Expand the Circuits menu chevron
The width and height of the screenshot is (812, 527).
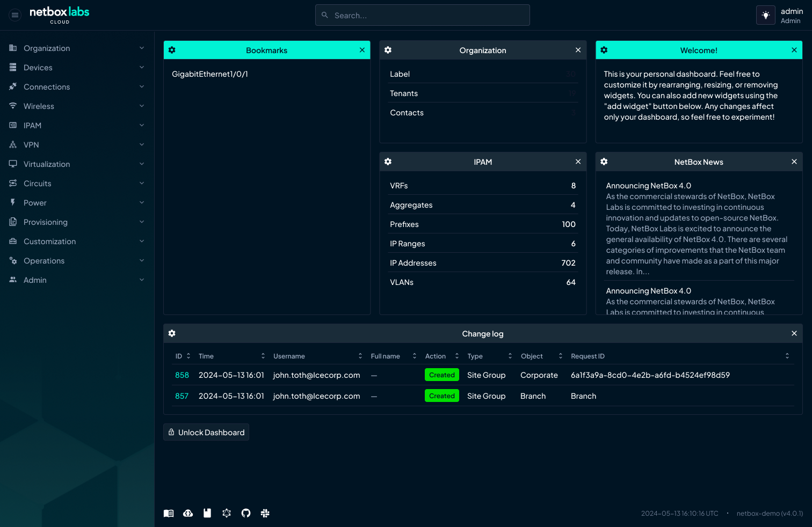pyautogui.click(x=142, y=183)
